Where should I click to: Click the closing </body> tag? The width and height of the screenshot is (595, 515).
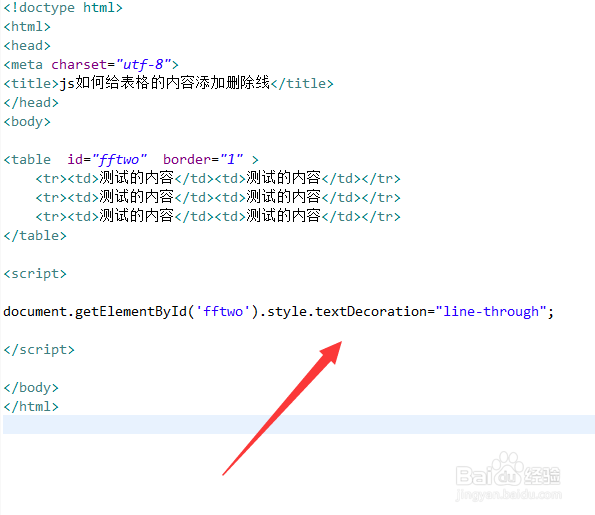point(31,388)
